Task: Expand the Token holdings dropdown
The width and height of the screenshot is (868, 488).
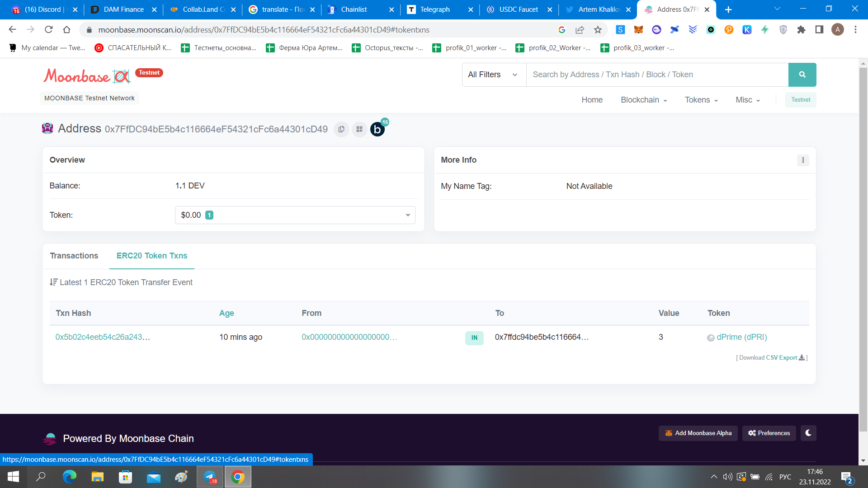Action: tap(295, 215)
